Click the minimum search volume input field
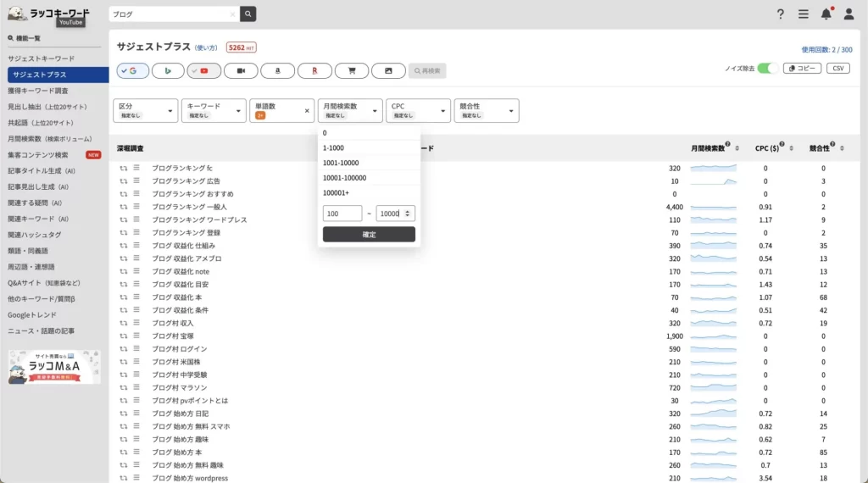 [342, 214]
